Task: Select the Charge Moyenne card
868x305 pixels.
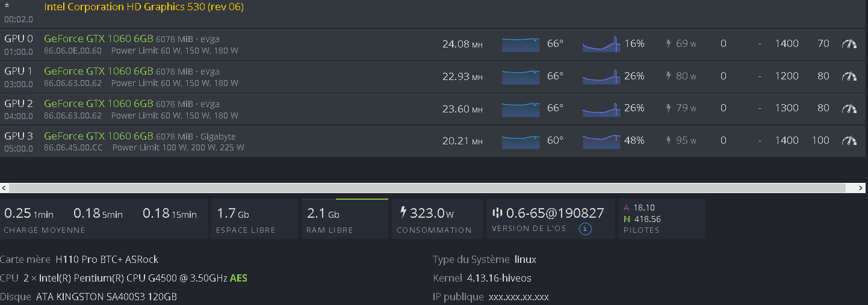Action: [x=104, y=219]
